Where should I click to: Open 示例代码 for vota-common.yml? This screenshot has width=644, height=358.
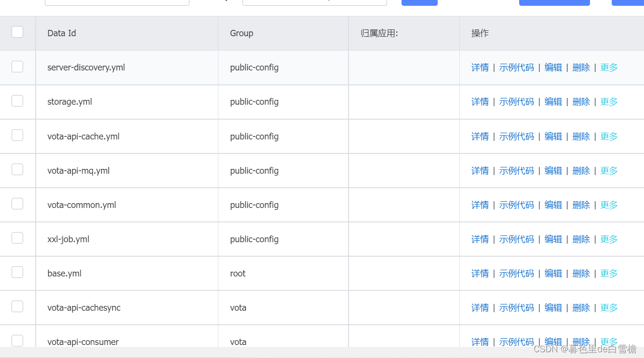point(517,205)
